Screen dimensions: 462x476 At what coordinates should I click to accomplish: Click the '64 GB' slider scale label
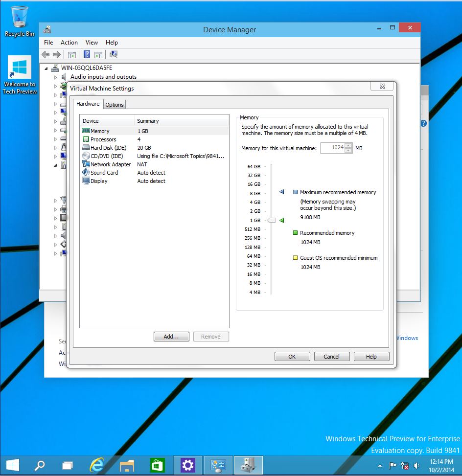(254, 166)
